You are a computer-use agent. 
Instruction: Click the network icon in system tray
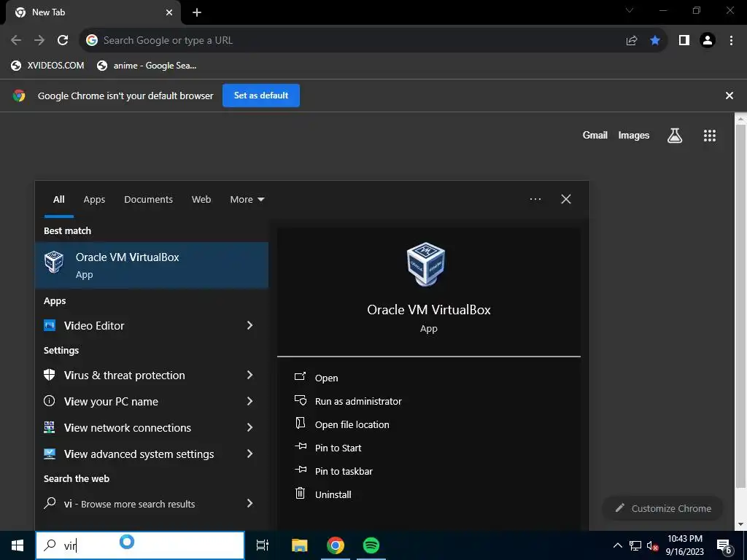pyautogui.click(x=635, y=545)
